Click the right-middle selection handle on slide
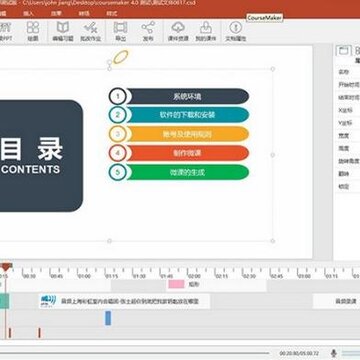Screen dimensions: 360x360 [x=273, y=155]
